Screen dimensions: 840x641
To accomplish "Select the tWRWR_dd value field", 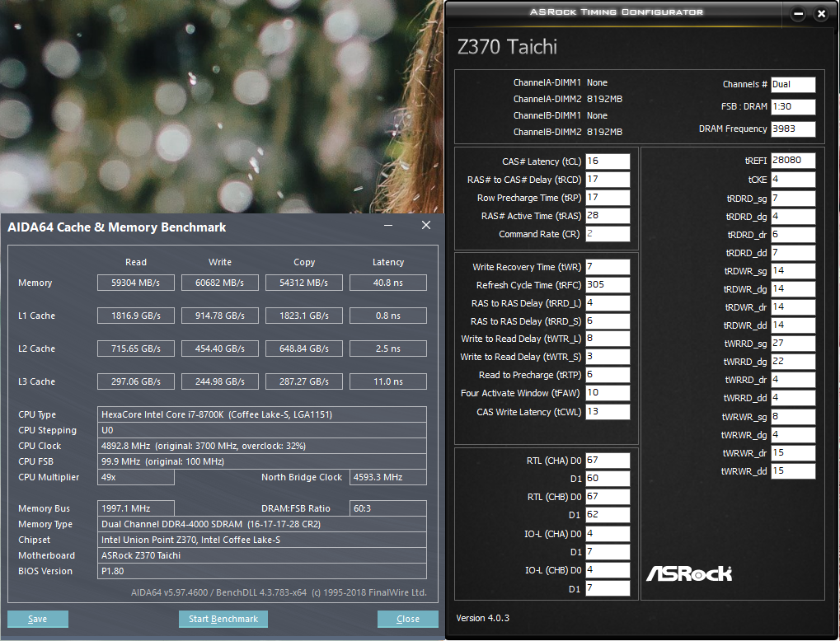I will pos(793,471).
